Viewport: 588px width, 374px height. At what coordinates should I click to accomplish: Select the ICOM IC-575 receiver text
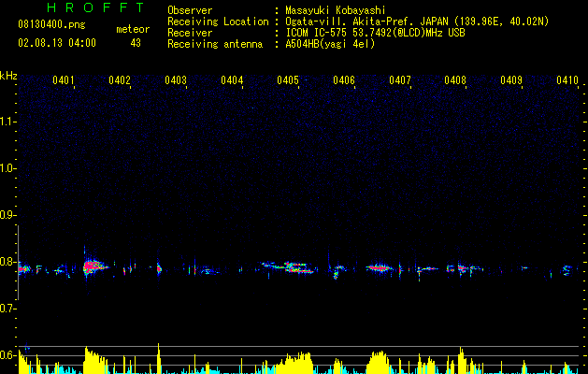[375, 33]
